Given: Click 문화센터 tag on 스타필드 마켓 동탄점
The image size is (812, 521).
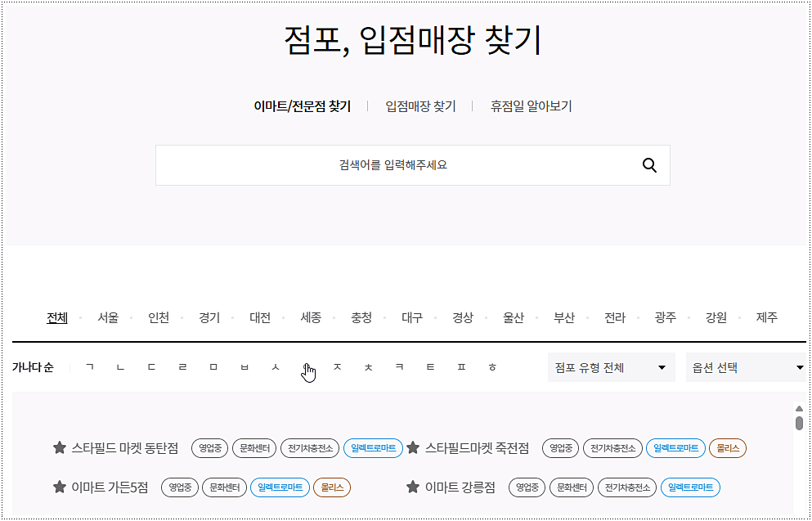Looking at the screenshot, I should tap(254, 448).
